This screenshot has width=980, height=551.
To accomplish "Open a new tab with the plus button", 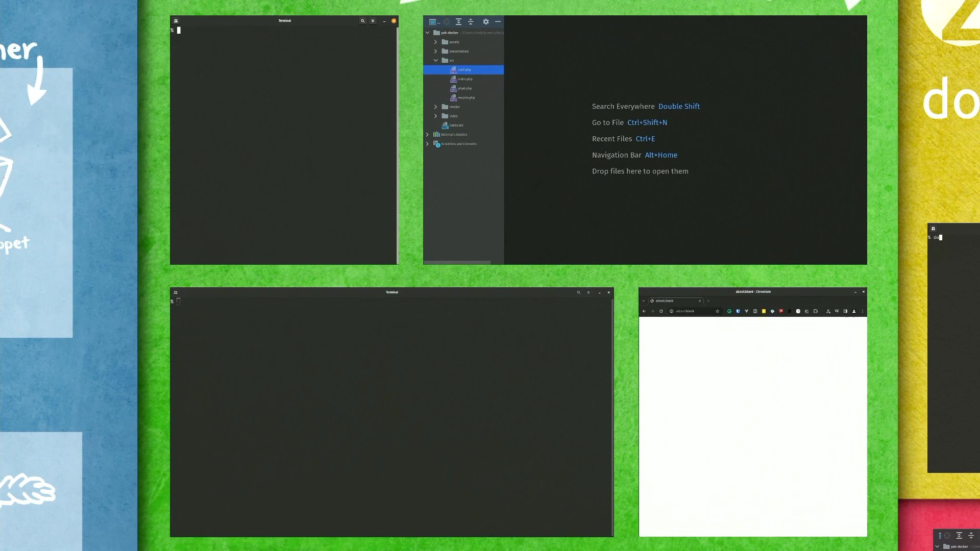I will (708, 301).
